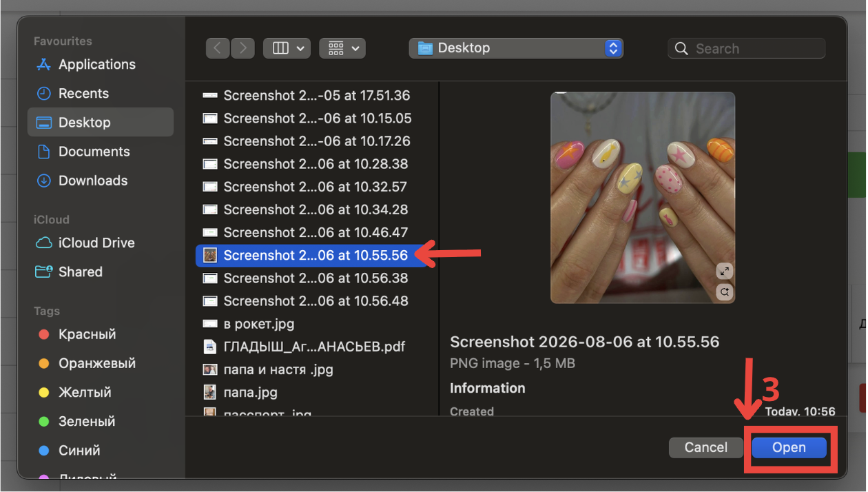Select the file Screenshot at 10.56.38
The width and height of the screenshot is (868, 492).
[x=316, y=278]
